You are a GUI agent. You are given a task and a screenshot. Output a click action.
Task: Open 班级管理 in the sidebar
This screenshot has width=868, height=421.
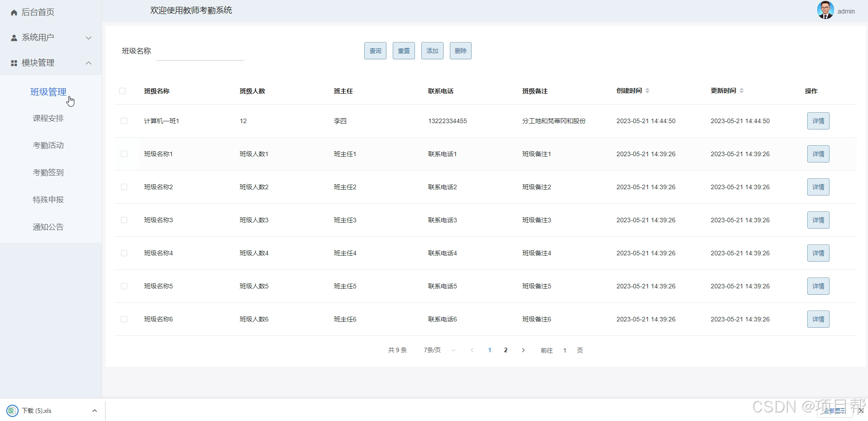point(48,92)
